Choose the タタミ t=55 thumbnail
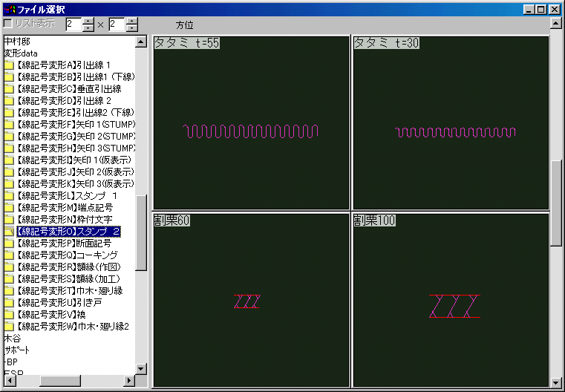Image resolution: width=565 pixels, height=392 pixels. [x=251, y=122]
